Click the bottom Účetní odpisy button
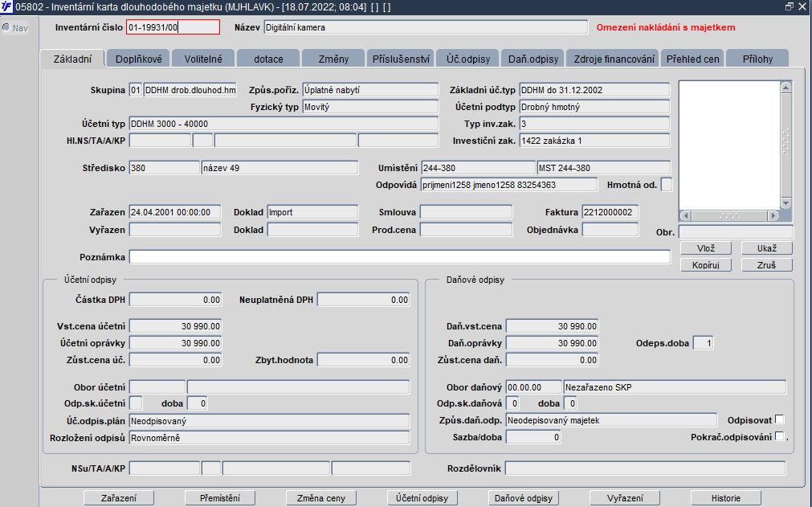This screenshot has width=812, height=507. click(422, 498)
